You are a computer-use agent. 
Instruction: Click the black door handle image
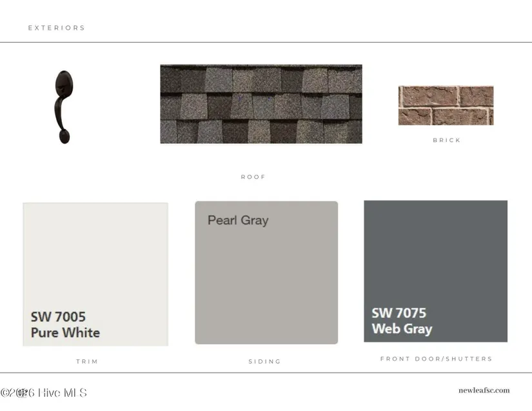[x=63, y=107]
